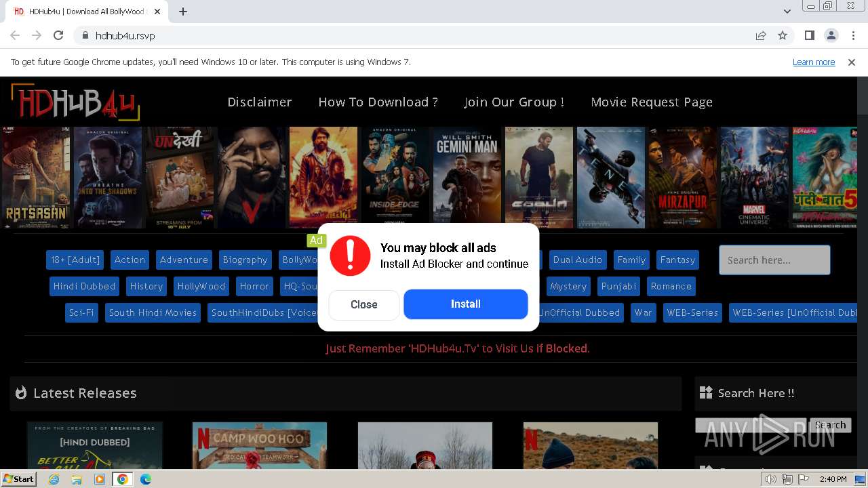The image size is (868, 488).
Task: Click the blue Install button
Action: pyautogui.click(x=466, y=304)
